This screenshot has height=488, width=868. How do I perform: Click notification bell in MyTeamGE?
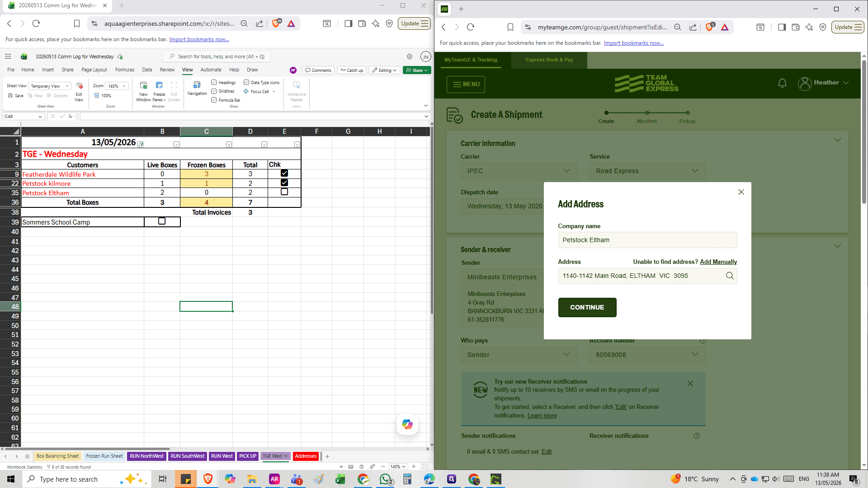click(x=782, y=83)
